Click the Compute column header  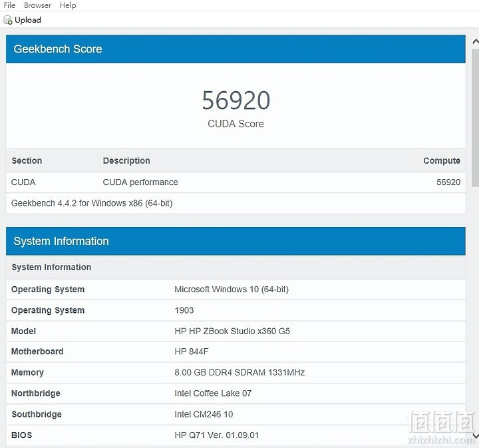point(442,160)
